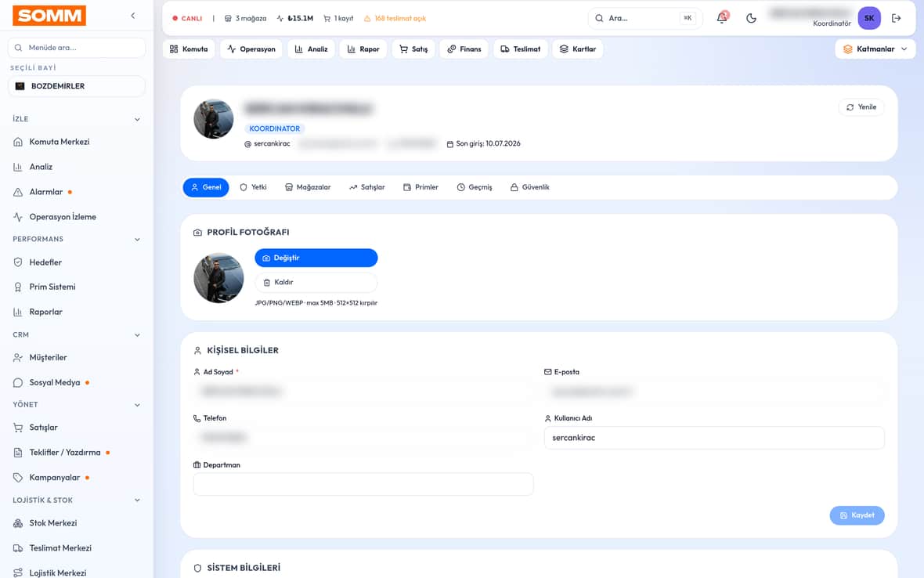Switch to the Mağazalar tab

(308, 187)
